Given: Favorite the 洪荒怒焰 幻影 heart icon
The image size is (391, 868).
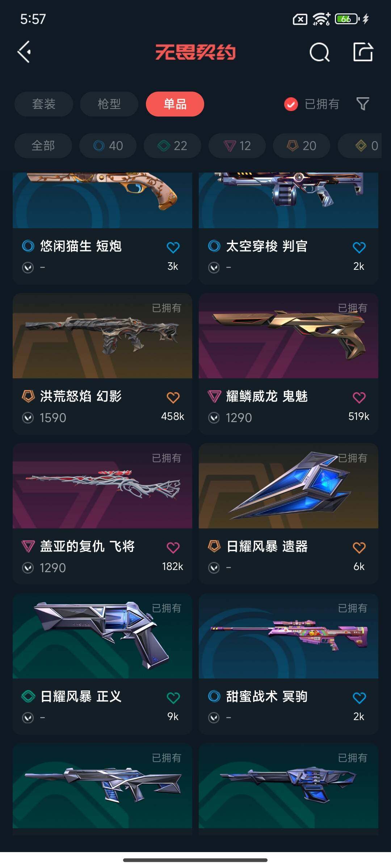Looking at the screenshot, I should (173, 397).
